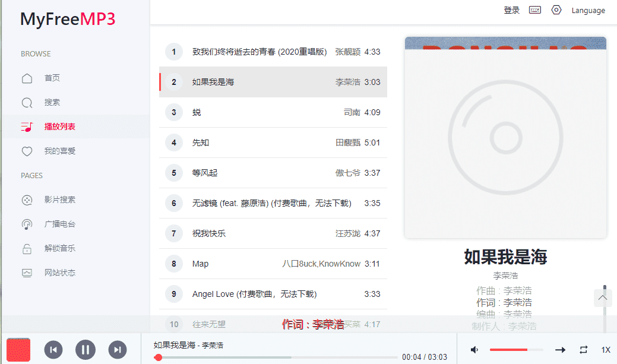
Task: Click the artist 八口8uck,KnowKnow
Action: click(x=321, y=264)
